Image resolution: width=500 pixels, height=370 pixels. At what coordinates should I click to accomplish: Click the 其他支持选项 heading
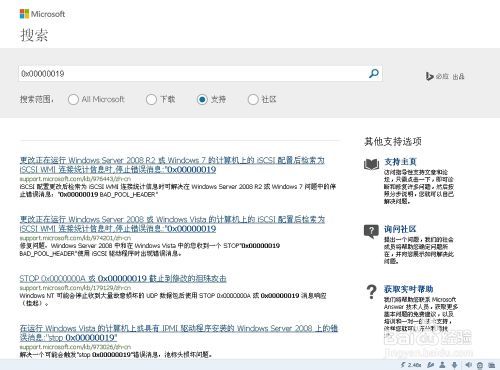point(393,142)
